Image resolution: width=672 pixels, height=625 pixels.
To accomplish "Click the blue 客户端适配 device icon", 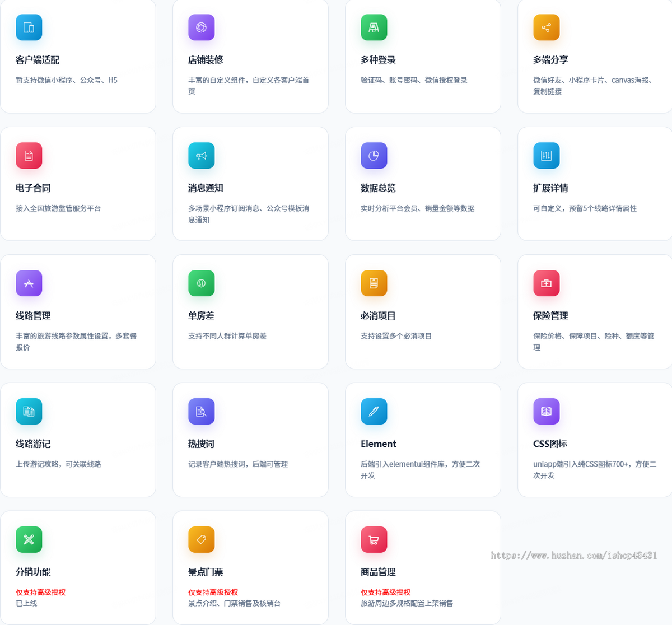I will point(29,27).
